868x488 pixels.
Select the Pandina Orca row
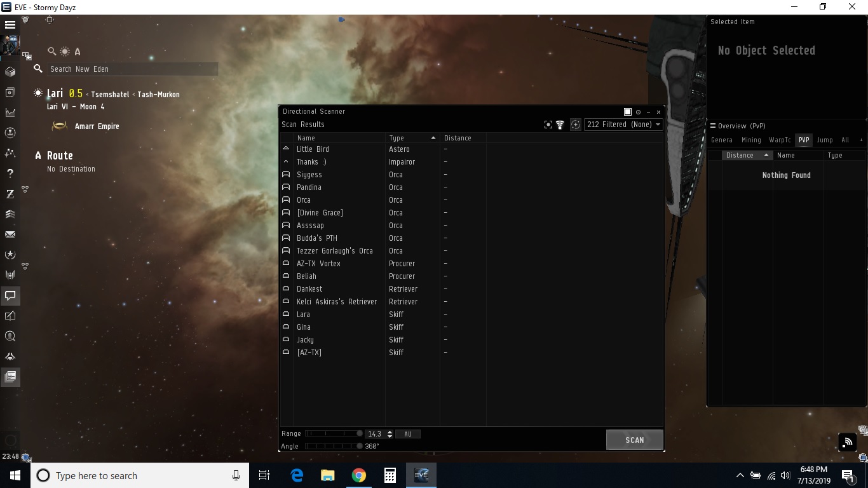pyautogui.click(x=471, y=187)
